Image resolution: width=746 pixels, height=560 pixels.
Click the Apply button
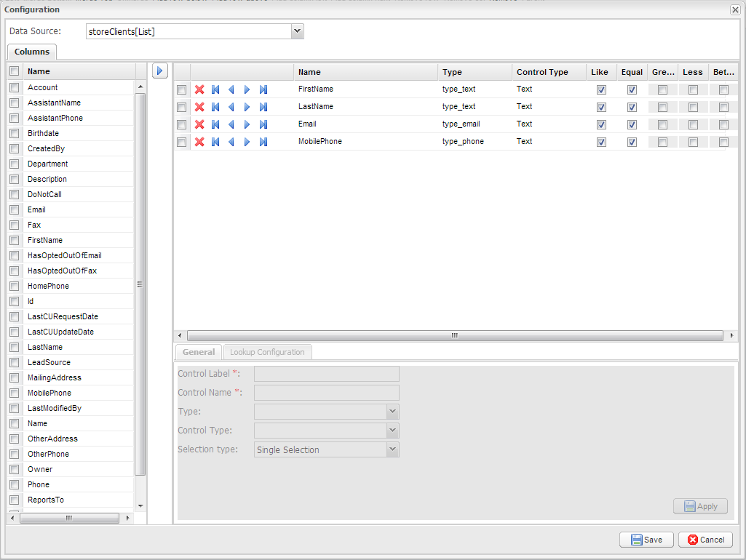coord(700,506)
